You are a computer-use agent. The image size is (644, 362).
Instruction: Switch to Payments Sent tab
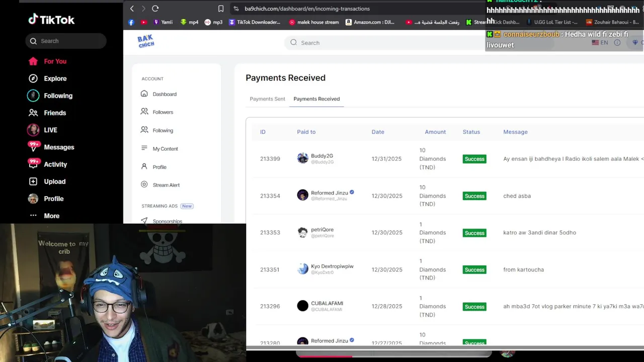267,99
